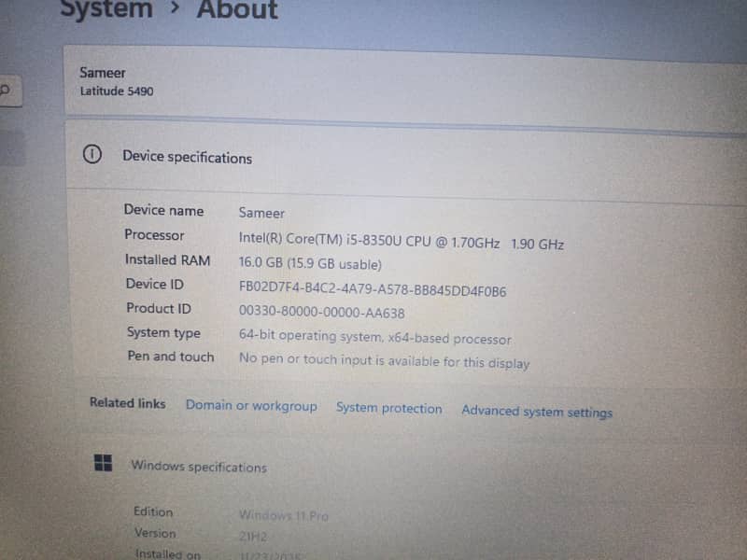
Task: Click the Processor value Intel Core i5-8350U
Action: point(401,242)
